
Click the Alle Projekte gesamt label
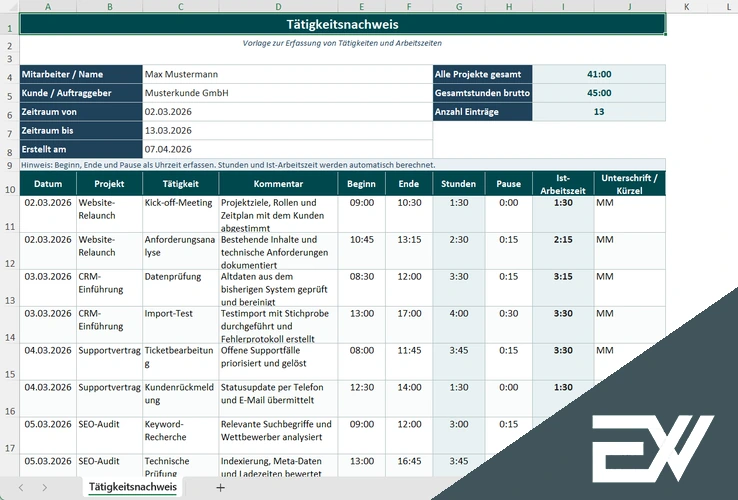click(x=482, y=74)
